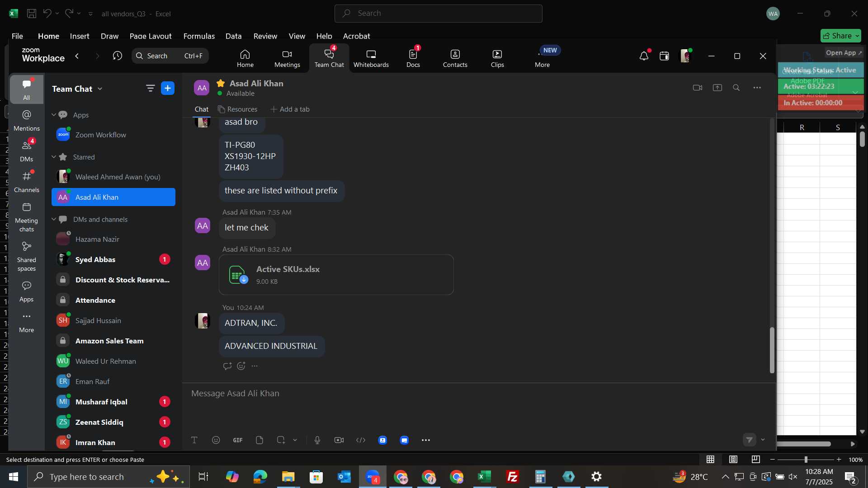Viewport: 868px width, 488px height.
Task: Open Zoom calendar icon
Action: point(664,56)
